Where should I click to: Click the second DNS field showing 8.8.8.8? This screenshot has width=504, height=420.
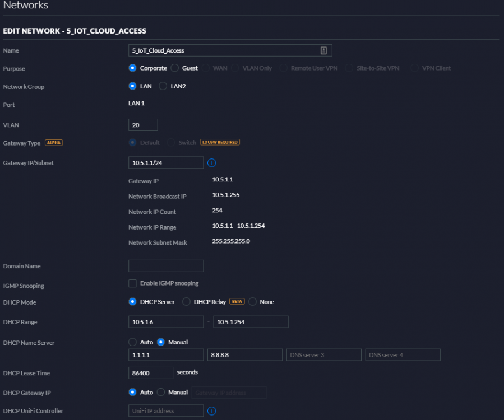click(x=245, y=355)
